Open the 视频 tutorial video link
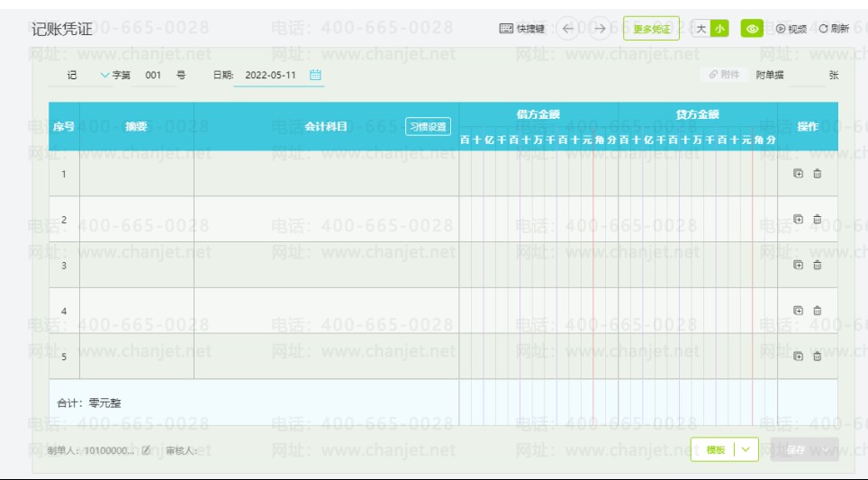This screenshot has width=868, height=480. (x=791, y=28)
